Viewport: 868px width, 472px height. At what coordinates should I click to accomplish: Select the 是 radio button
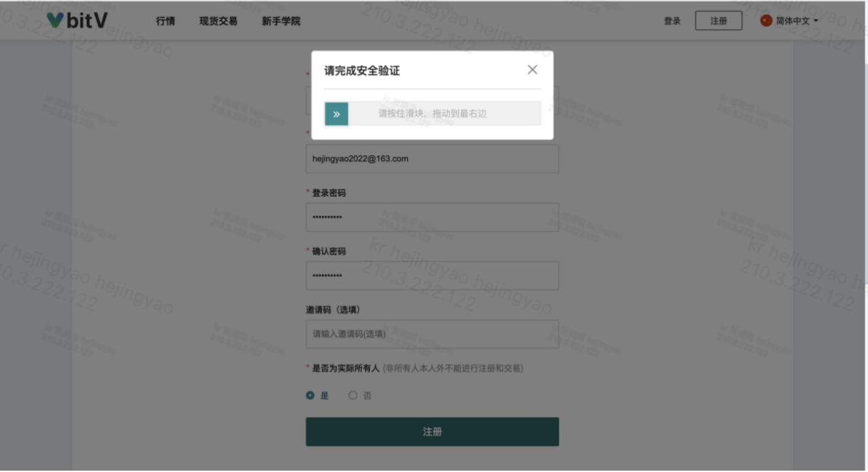pyautogui.click(x=309, y=395)
